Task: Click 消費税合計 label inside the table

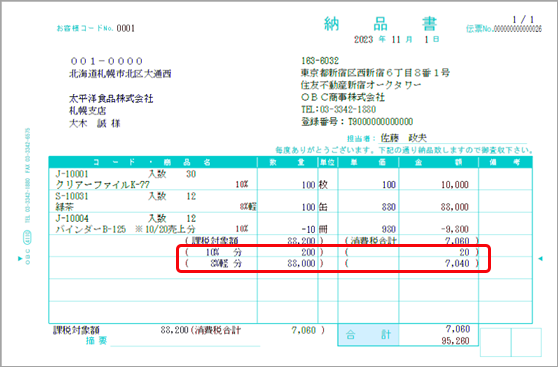Action: point(373,241)
